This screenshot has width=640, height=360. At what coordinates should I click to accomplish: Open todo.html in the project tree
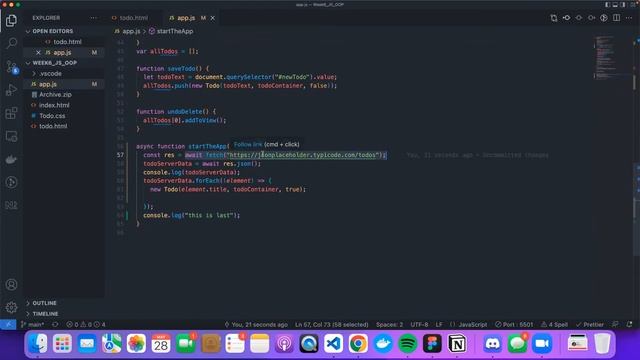coord(53,126)
